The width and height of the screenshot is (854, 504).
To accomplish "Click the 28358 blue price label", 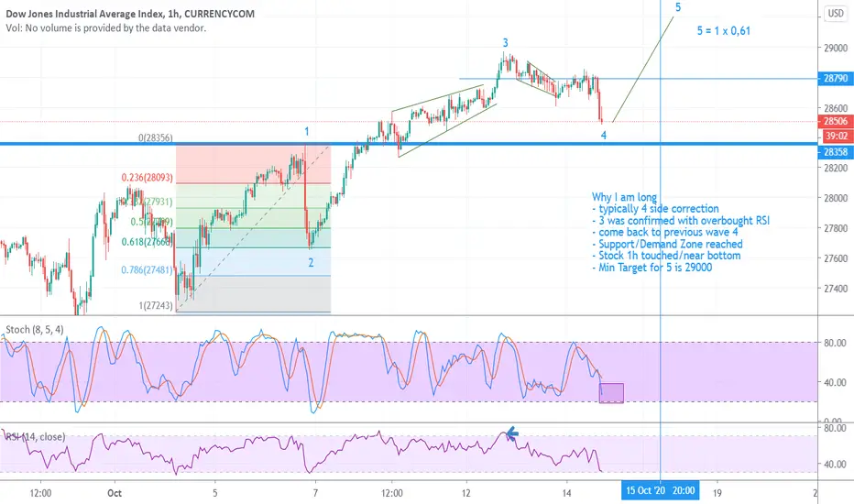I will 836,152.
